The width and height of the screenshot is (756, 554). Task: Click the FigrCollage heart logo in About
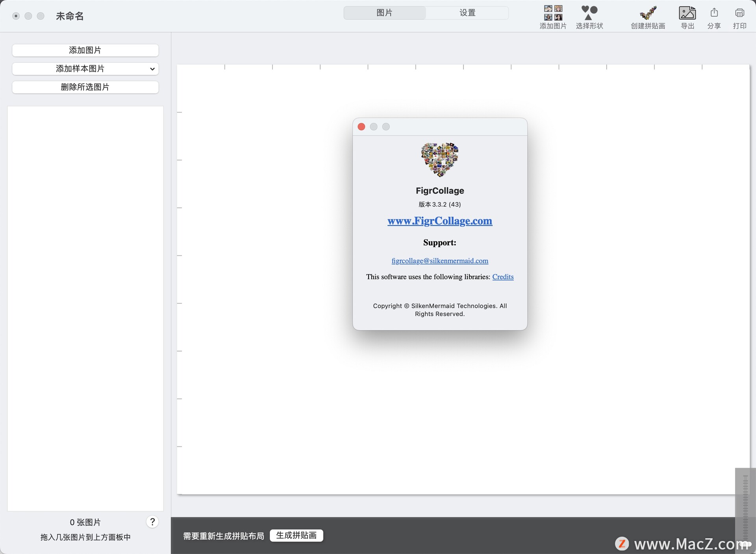(440, 160)
